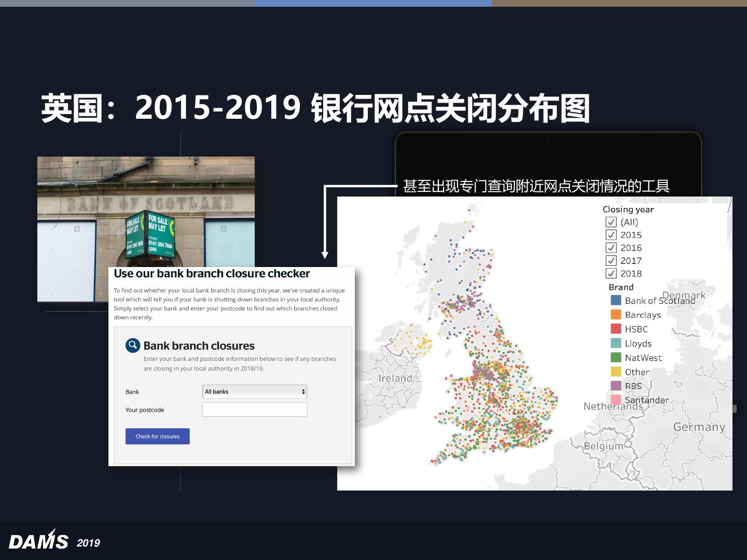Click the caption '甚至出现专门查询附近网点关闭情况的工具'
Viewport: 747px width, 560px height.
click(536, 186)
